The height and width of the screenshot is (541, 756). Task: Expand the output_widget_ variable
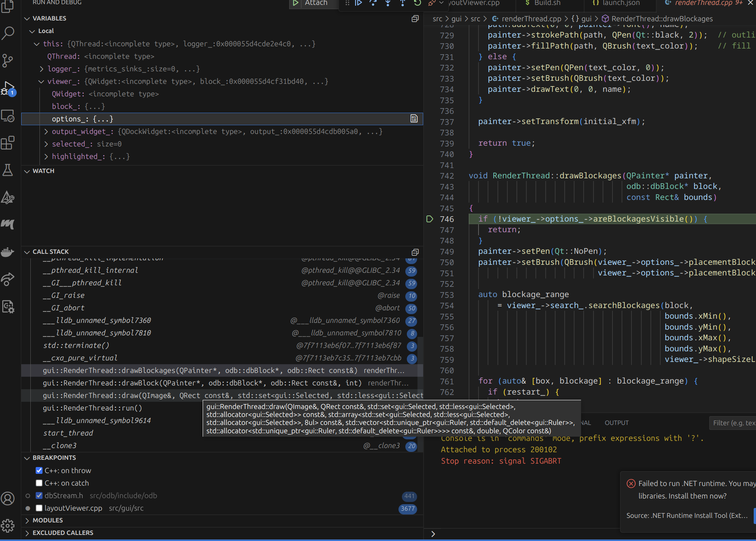[46, 131]
